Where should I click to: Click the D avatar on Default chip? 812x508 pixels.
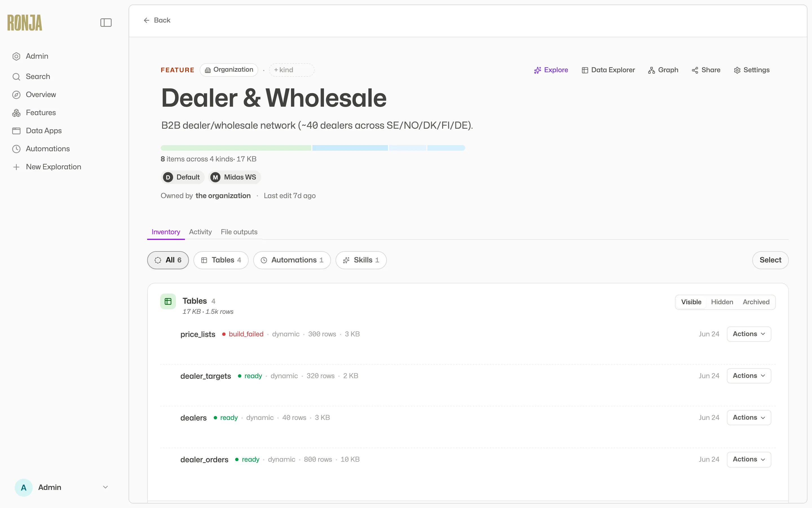coord(168,178)
